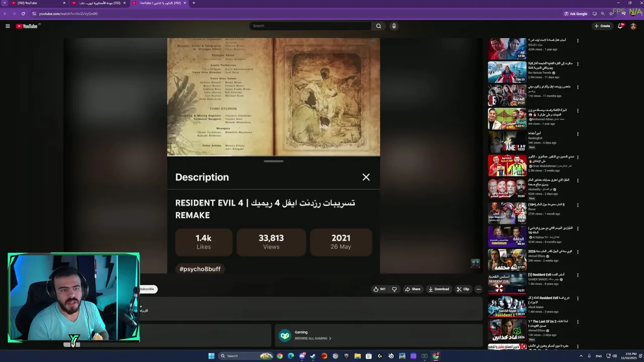Click the magnifier search button
This screenshot has height=362, width=644.
[378, 26]
